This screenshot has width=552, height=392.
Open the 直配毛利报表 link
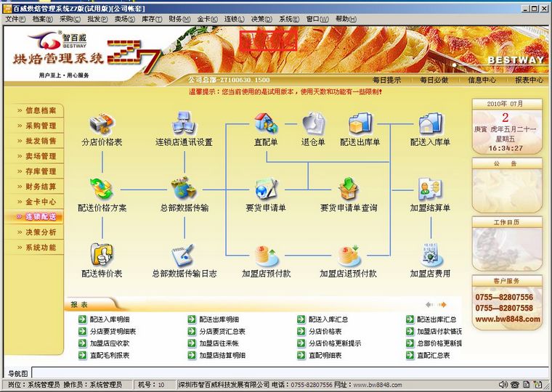click(110, 356)
